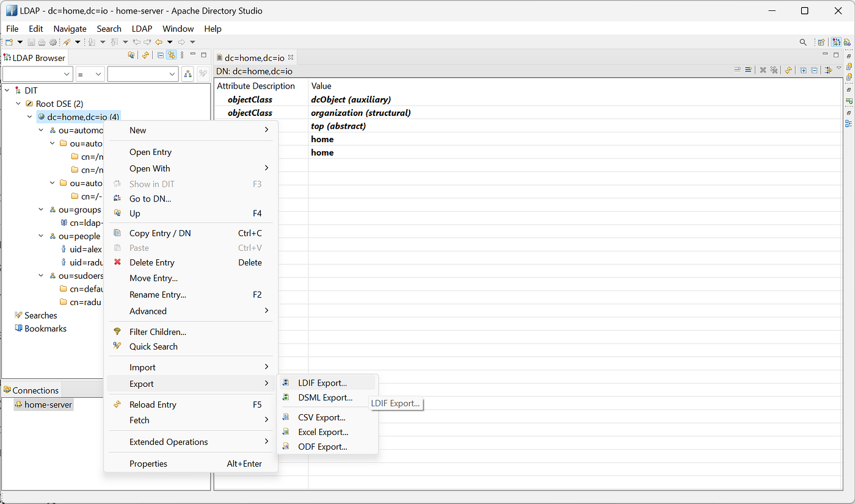Click the funnel icon beside Filter Children
This screenshot has height=504, width=855.
pos(117,332)
